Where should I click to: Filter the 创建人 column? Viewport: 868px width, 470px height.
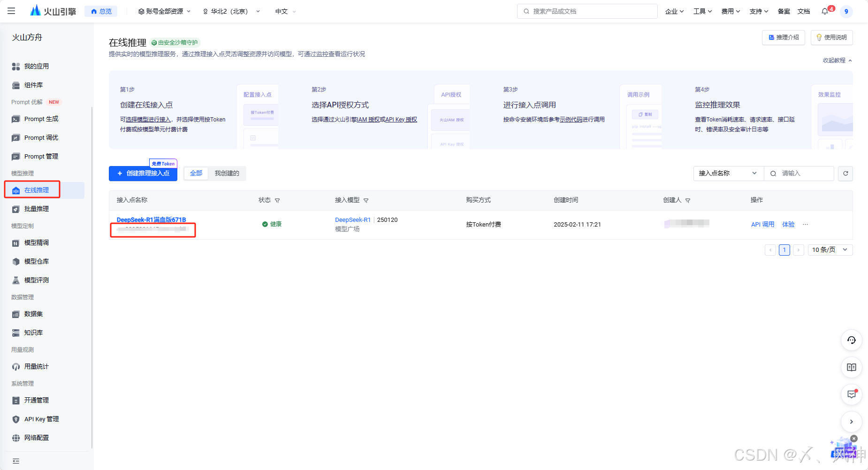click(x=688, y=201)
